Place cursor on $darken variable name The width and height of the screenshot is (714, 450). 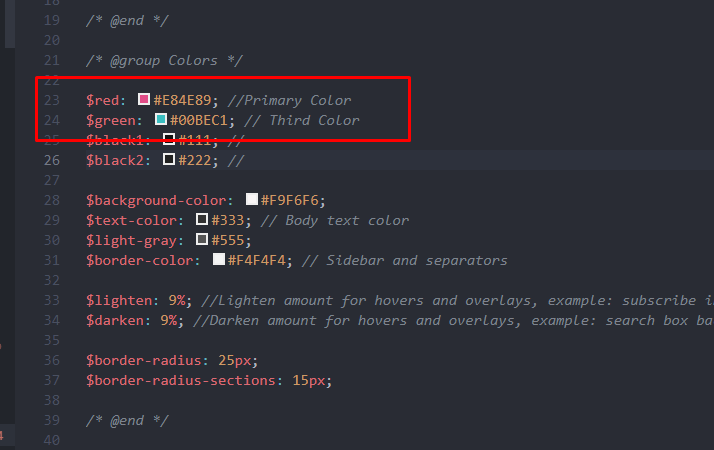click(114, 321)
